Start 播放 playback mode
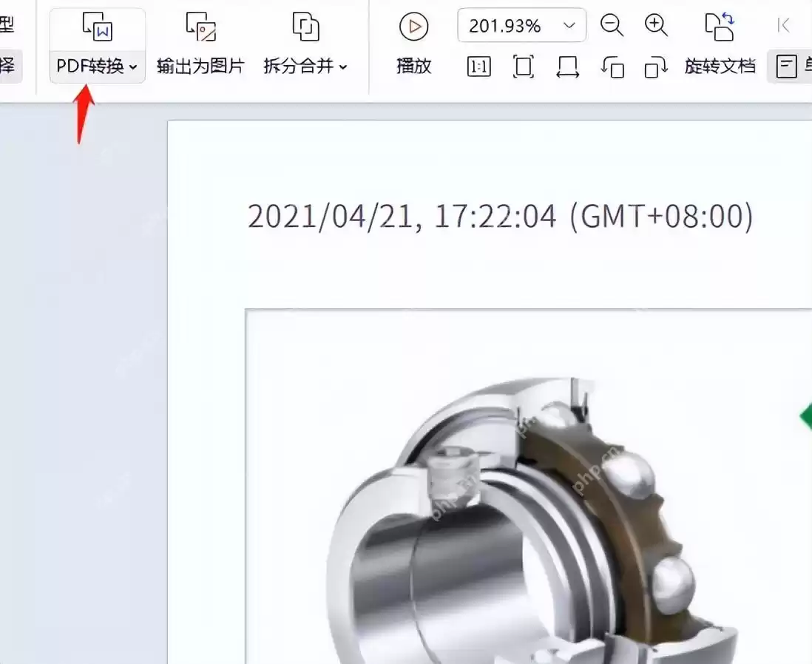Image resolution: width=812 pixels, height=664 pixels. pyautogui.click(x=413, y=44)
